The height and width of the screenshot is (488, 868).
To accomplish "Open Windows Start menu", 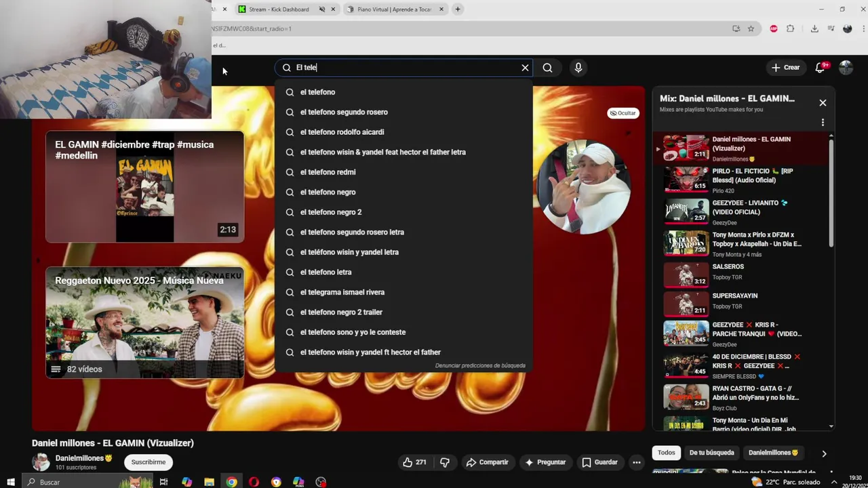I will click(10, 482).
